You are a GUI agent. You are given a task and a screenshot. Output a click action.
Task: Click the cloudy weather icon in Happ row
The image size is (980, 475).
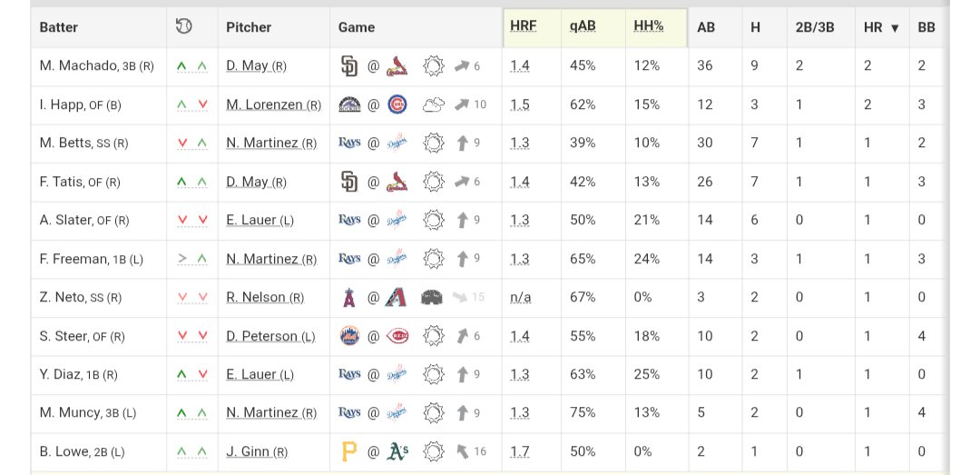[433, 105]
